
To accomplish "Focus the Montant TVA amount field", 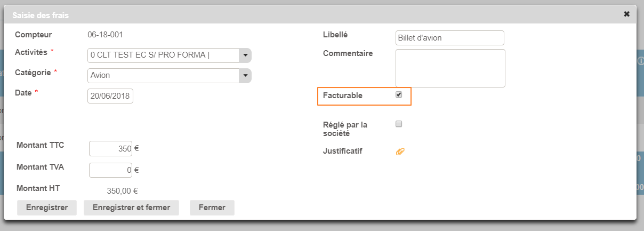I will pyautogui.click(x=110, y=170).
